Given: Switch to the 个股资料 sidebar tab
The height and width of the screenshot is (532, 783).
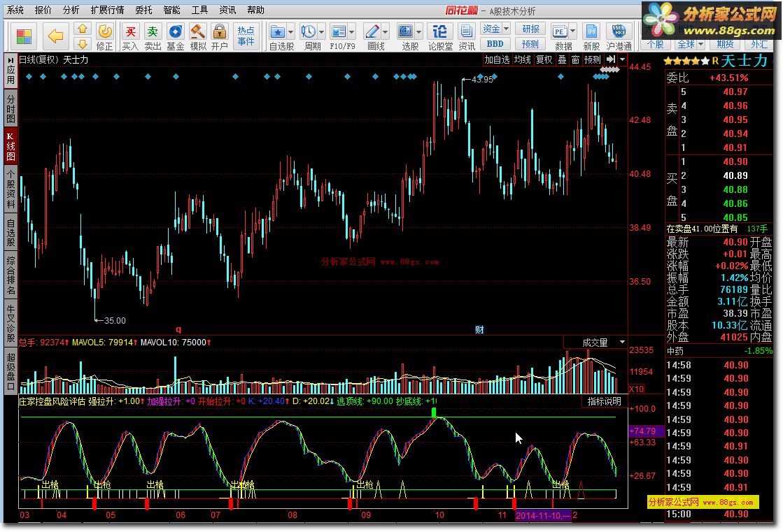Looking at the screenshot, I should pyautogui.click(x=10, y=188).
